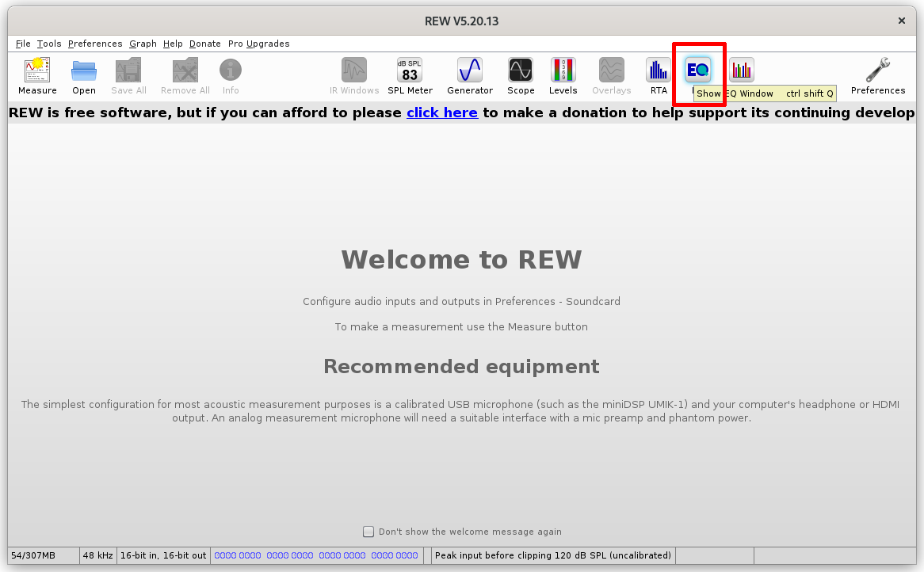Click the "16-bit in, 16-bit out" status entry
924x572 pixels.
tap(163, 555)
